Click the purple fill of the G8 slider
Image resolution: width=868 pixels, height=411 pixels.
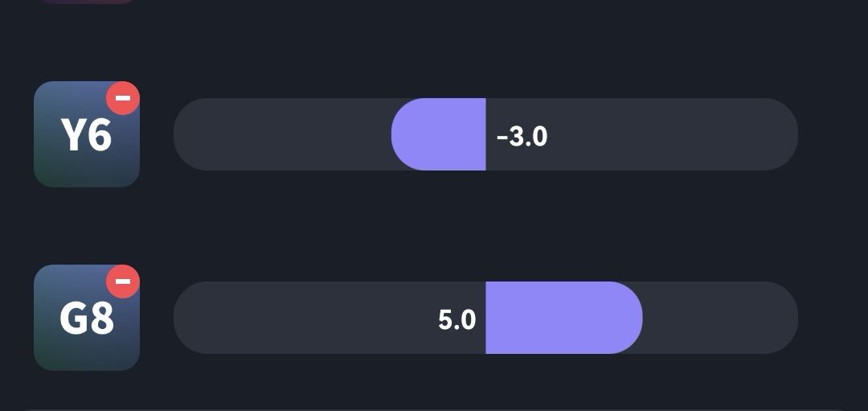tap(563, 318)
